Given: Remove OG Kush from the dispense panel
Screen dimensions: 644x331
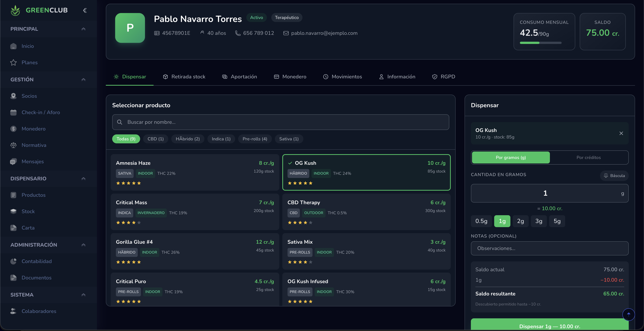Looking at the screenshot, I should [x=621, y=133].
